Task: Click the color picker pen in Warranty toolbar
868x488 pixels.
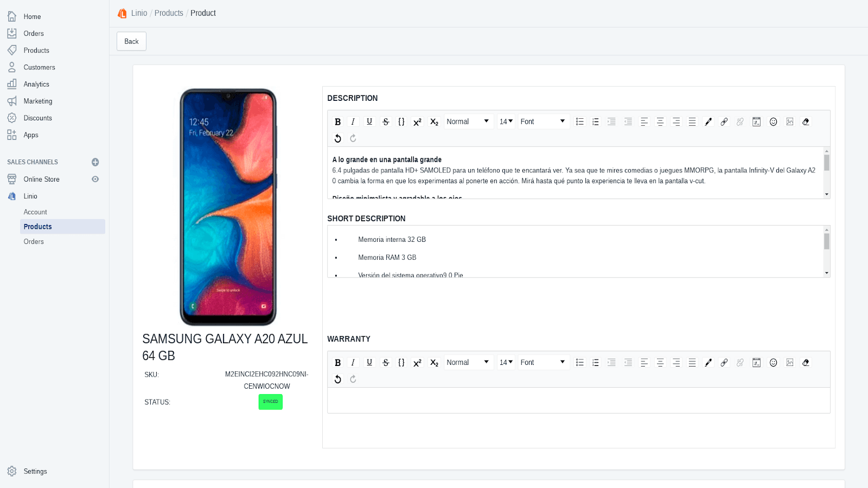Action: pyautogui.click(x=708, y=363)
